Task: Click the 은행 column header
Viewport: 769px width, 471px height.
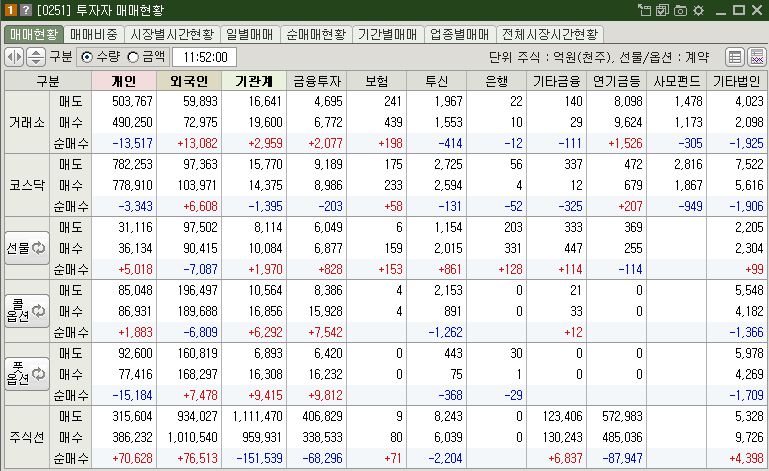Action: pyautogui.click(x=496, y=81)
